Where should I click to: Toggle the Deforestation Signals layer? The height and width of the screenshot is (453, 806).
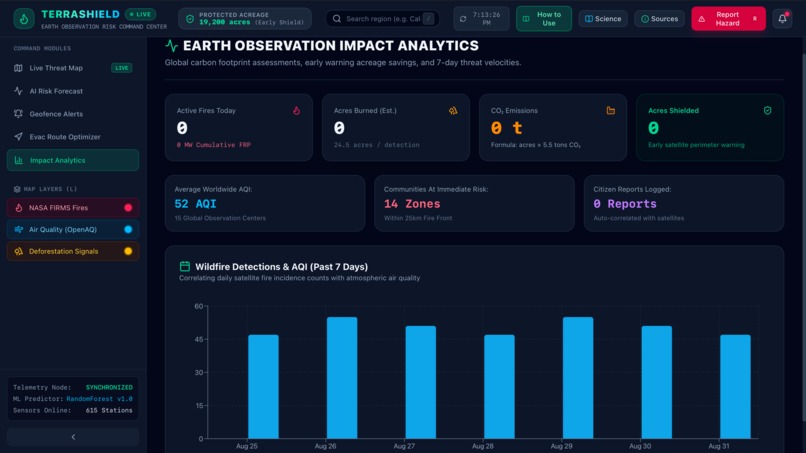tap(128, 251)
